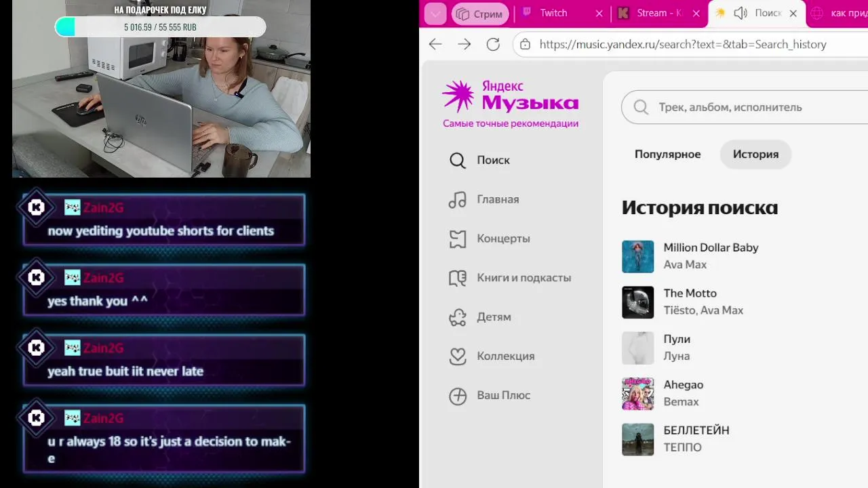This screenshot has width=868, height=488.
Task: Open Главная in the sidebar
Action: [498, 199]
